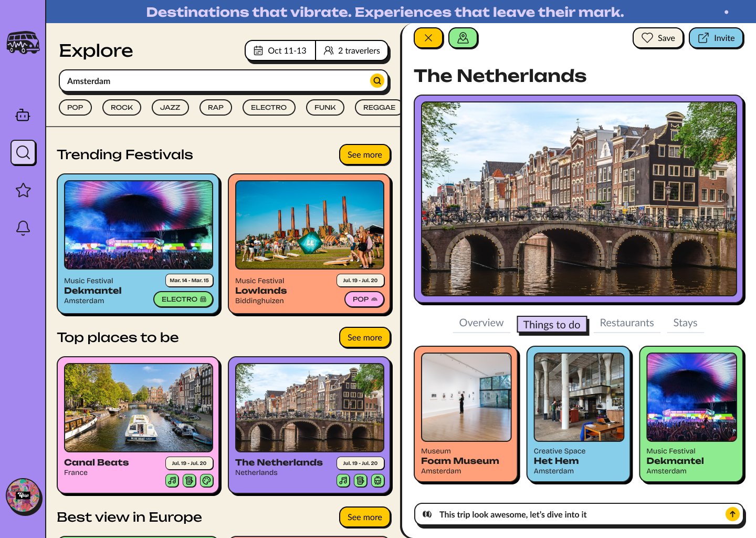Open the Restaurants tab
Image resolution: width=756 pixels, height=538 pixels.
click(627, 323)
